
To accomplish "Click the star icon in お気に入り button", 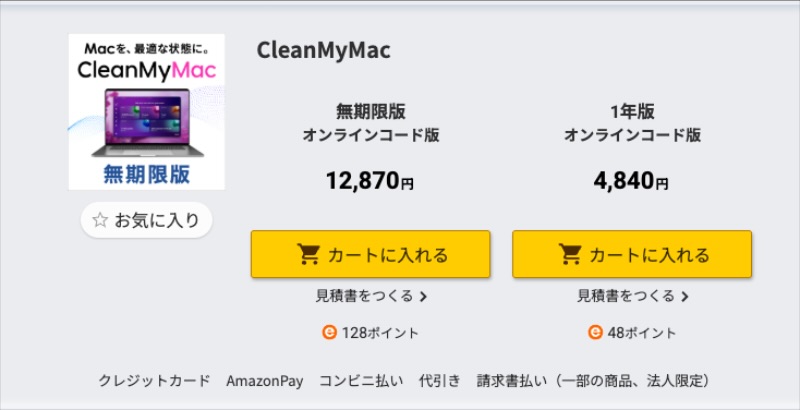I will tap(100, 220).
